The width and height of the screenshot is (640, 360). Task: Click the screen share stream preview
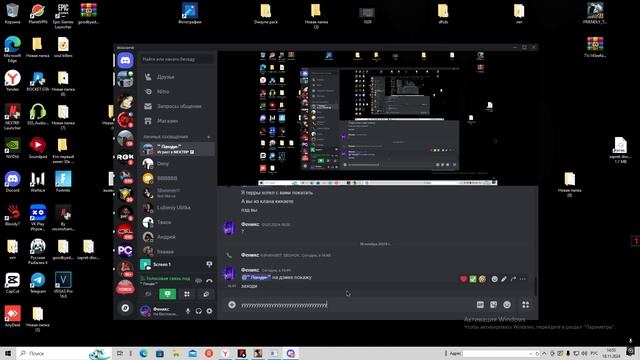pyautogui.click(x=378, y=118)
